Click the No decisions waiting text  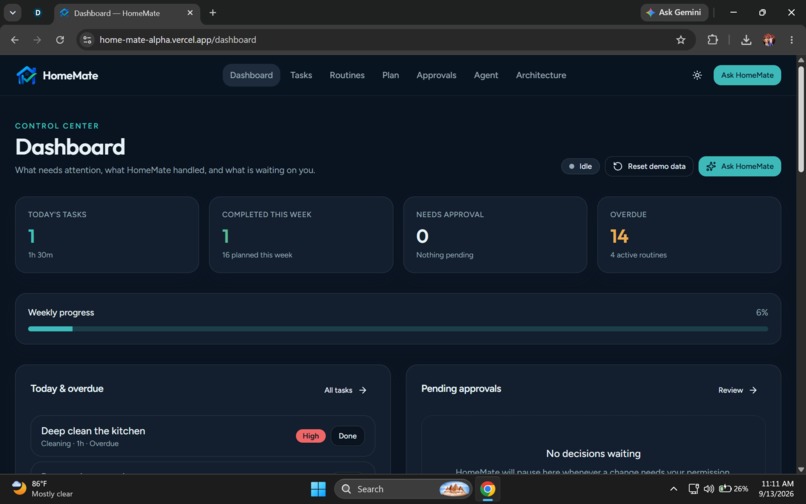click(x=593, y=454)
